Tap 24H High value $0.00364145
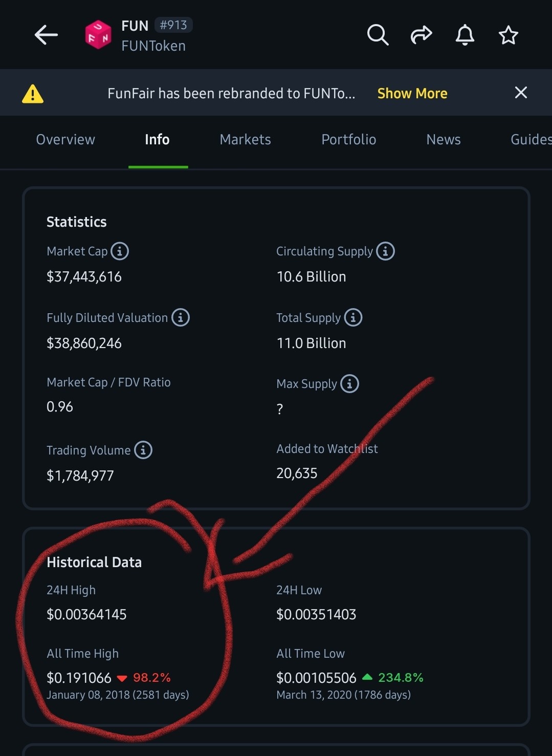The height and width of the screenshot is (756, 552). pos(86,615)
